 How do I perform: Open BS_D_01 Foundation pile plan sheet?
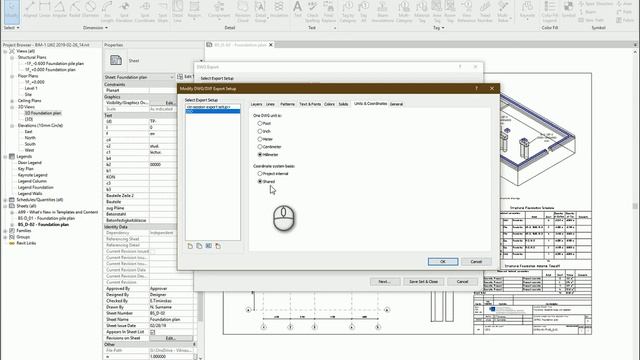tap(46, 218)
